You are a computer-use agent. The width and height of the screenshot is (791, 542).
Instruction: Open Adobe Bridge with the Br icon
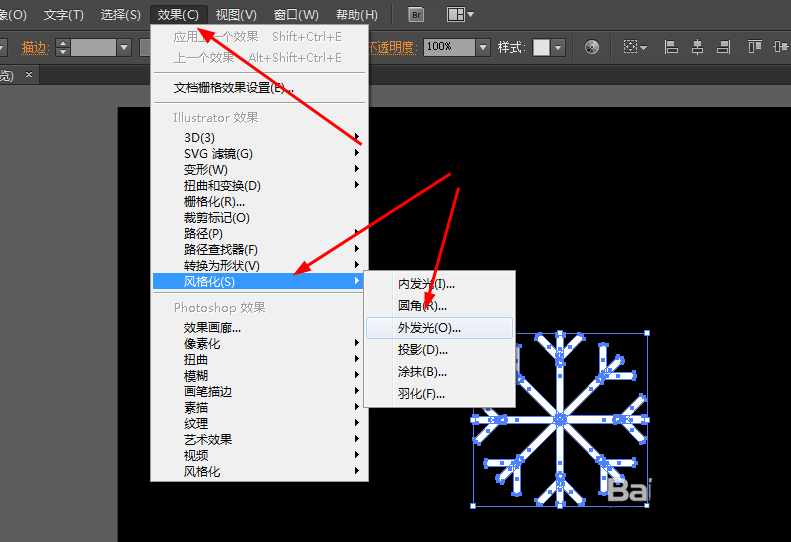(416, 15)
